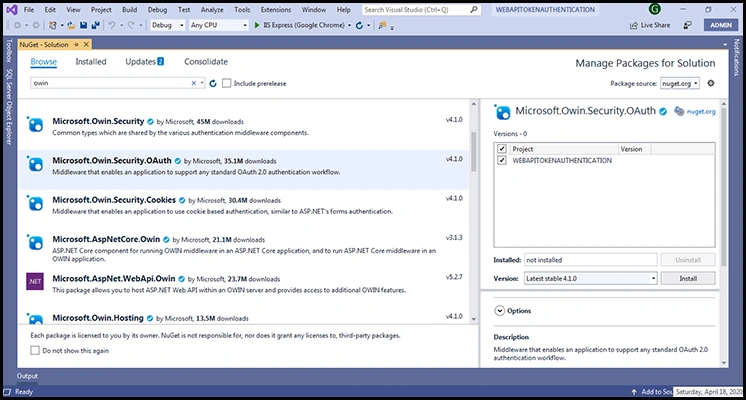Select the Microsoft.Owin.Hosting package row
Viewport: 746px width, 400px height.
point(244,318)
